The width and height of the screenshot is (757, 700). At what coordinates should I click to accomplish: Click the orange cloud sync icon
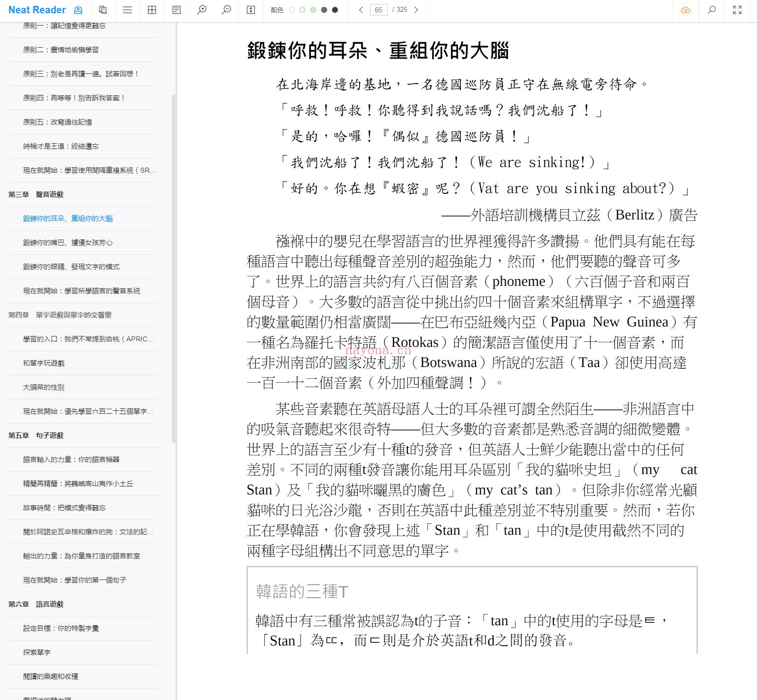pos(686,10)
